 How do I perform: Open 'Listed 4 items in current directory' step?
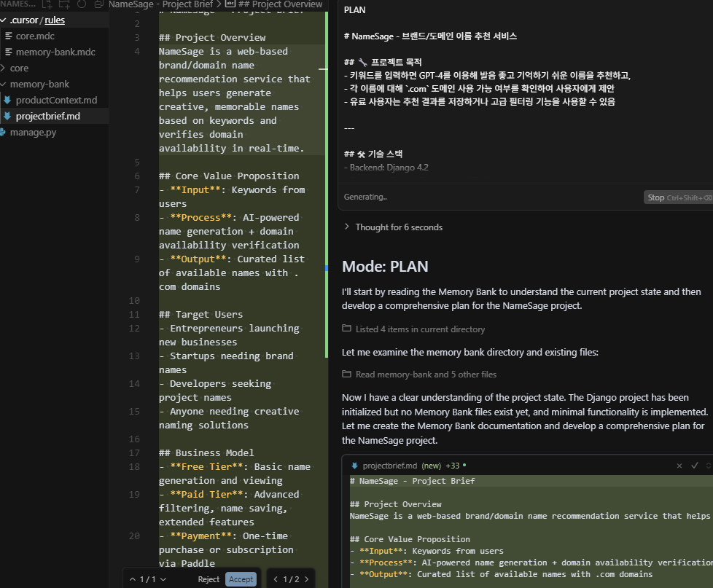(420, 329)
